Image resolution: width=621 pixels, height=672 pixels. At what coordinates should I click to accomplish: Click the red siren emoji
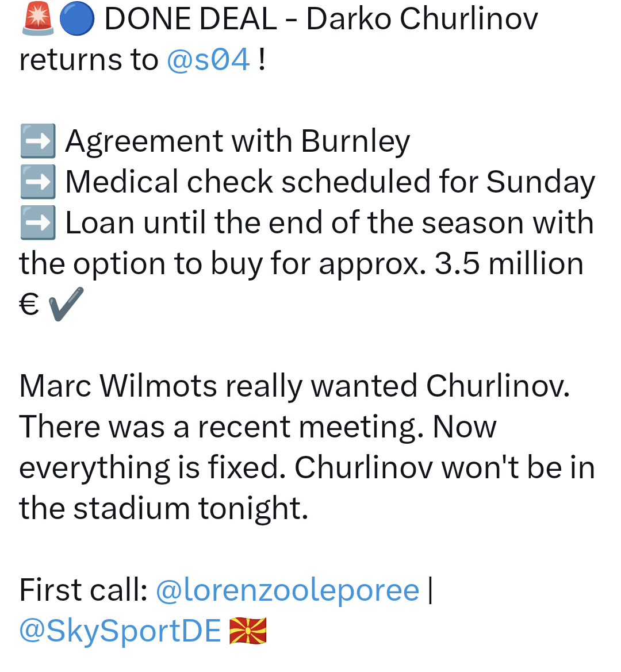[37, 19]
